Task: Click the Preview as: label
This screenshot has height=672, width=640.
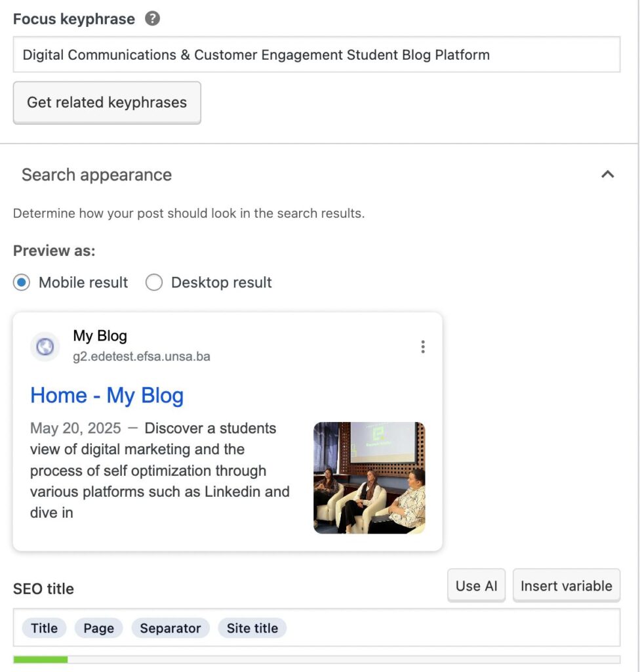Action: pos(54,251)
